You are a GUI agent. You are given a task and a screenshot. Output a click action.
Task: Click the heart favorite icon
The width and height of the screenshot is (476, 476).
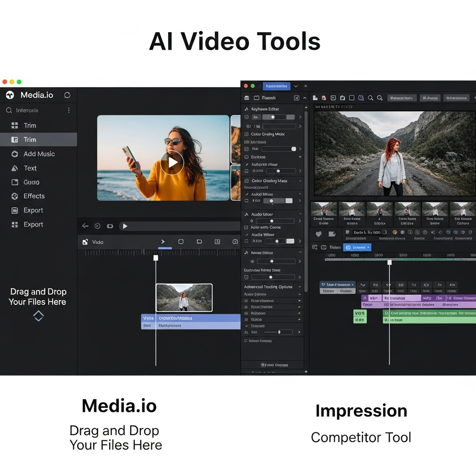coord(318,234)
